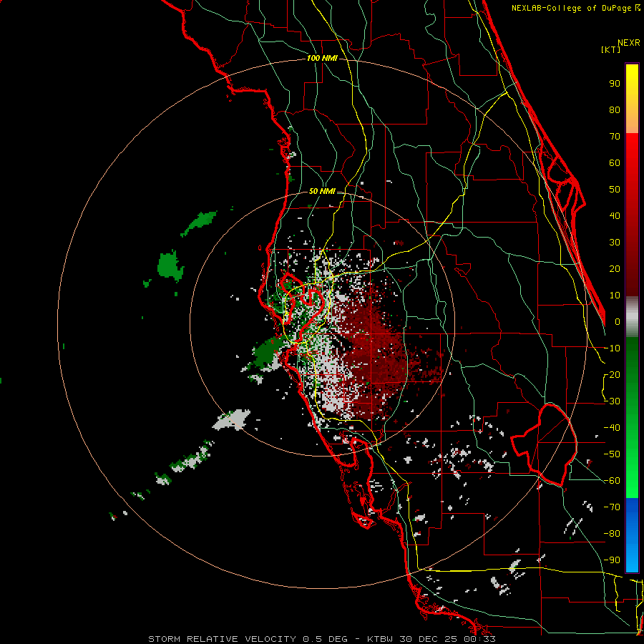Click the -40 value on the velocity scale
This screenshot has height=644, width=644.
[x=612, y=428]
